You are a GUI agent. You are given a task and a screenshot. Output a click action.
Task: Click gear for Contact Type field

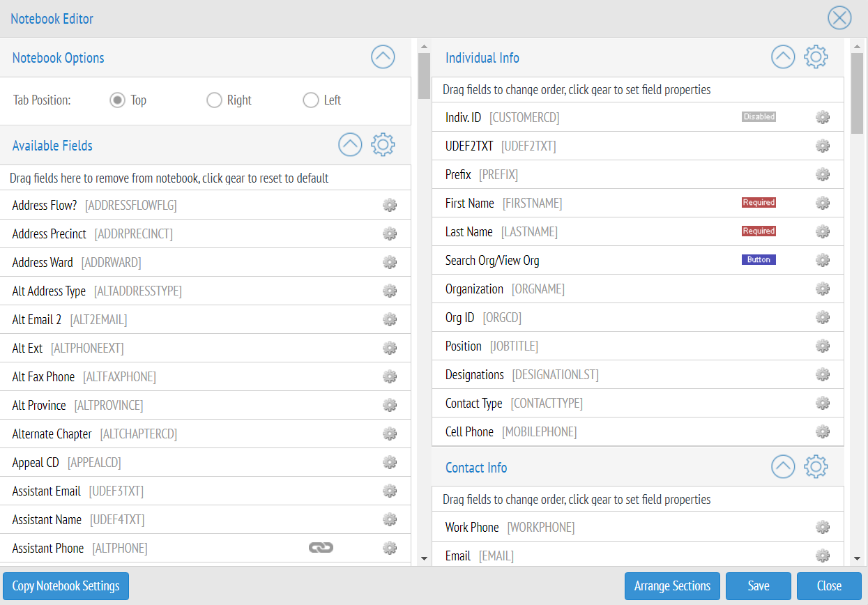(823, 403)
